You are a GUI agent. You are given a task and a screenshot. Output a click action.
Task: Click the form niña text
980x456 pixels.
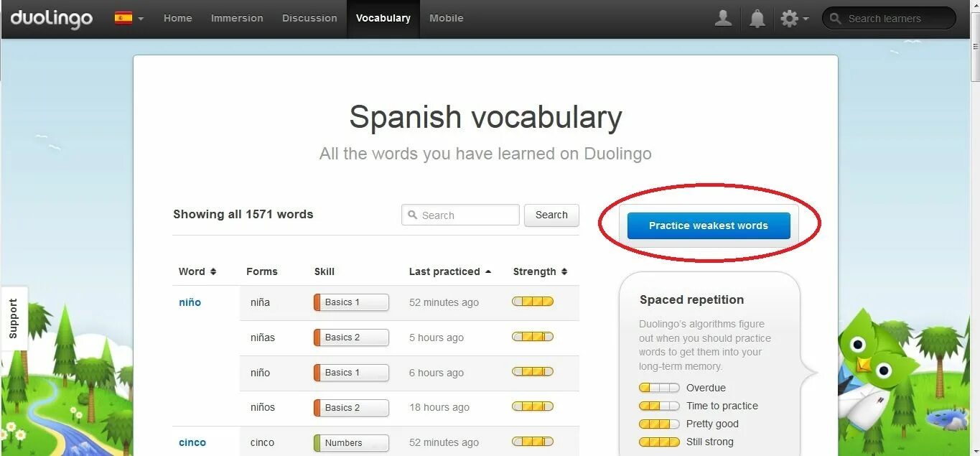(260, 302)
